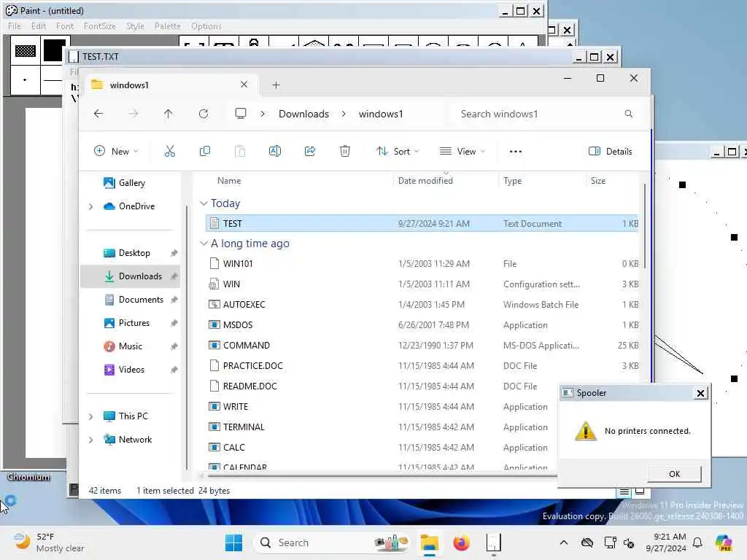The width and height of the screenshot is (747, 560).
Task: Collapse the A long time ago group
Action: pos(204,244)
